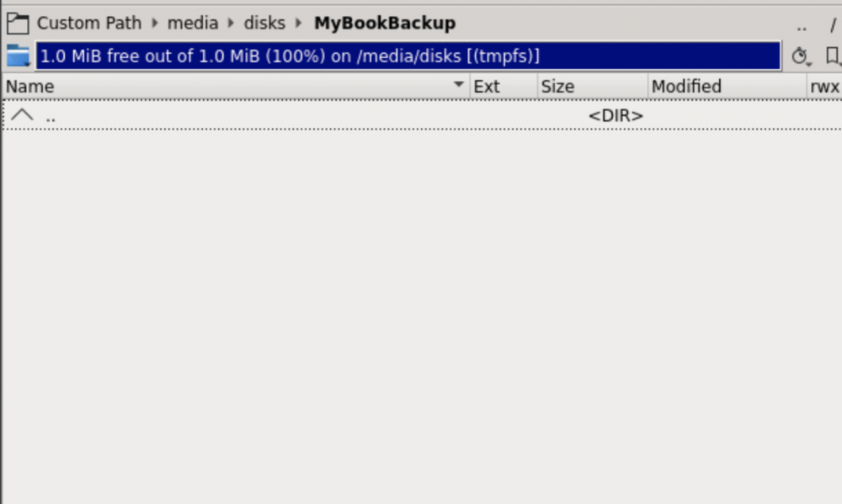
Task: Open the bookmarks menu icon
Action: tap(833, 56)
